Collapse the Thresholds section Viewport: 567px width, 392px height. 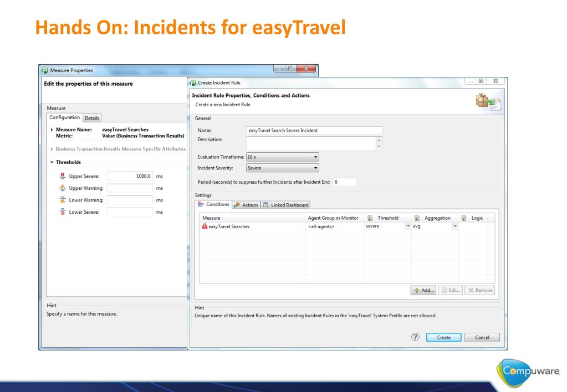[x=52, y=162]
